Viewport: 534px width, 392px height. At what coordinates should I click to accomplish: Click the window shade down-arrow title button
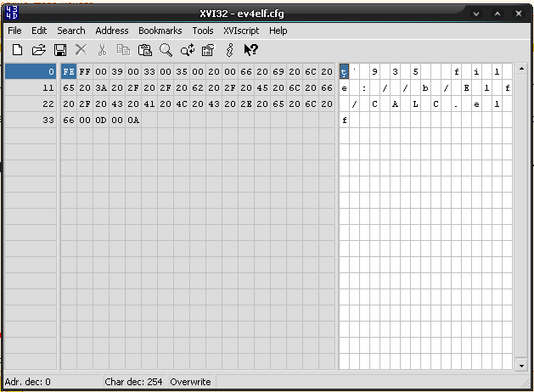click(x=476, y=14)
